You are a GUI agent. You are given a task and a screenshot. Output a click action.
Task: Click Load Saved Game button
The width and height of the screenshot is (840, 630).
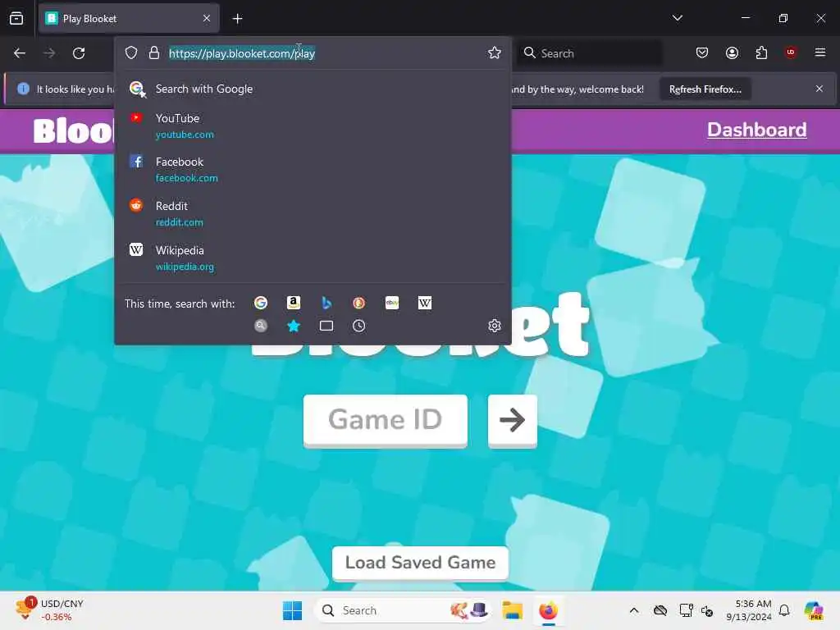pos(421,563)
